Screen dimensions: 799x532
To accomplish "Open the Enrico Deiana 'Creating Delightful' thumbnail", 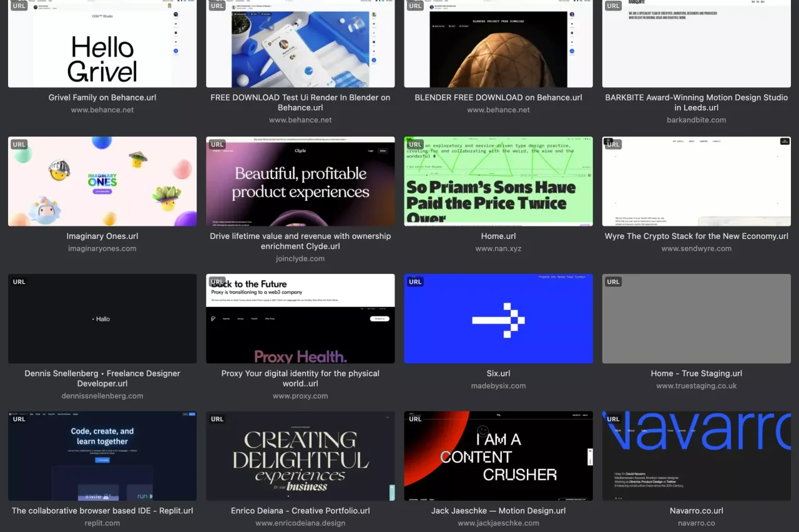I will point(300,456).
